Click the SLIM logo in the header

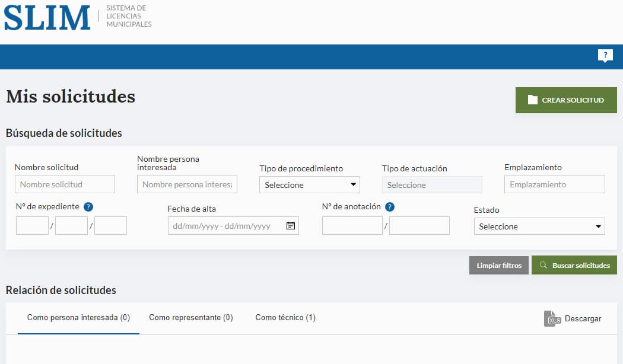coord(47,18)
